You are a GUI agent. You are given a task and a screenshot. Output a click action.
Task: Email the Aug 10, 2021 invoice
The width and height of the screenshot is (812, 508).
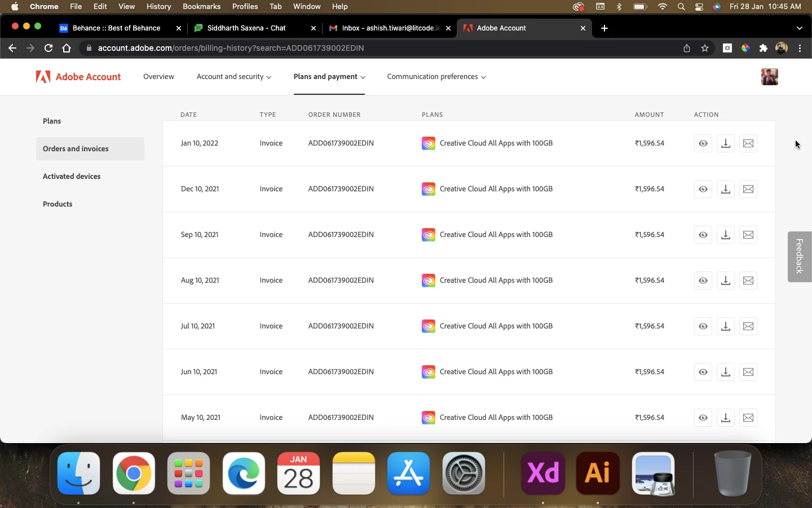[x=748, y=281]
